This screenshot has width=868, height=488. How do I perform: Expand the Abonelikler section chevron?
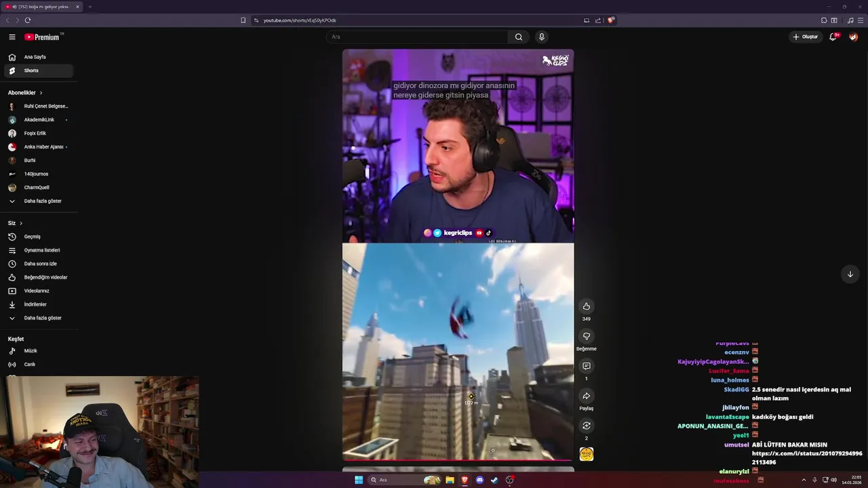click(41, 93)
